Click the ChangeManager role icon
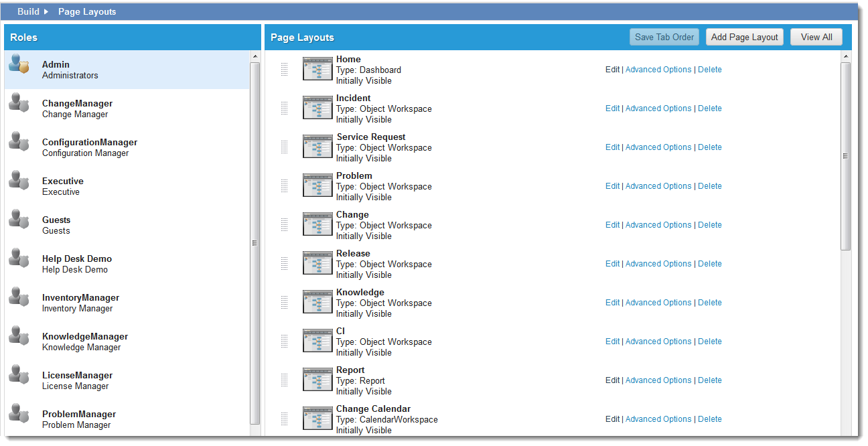This screenshot has height=446, width=868. 19,104
